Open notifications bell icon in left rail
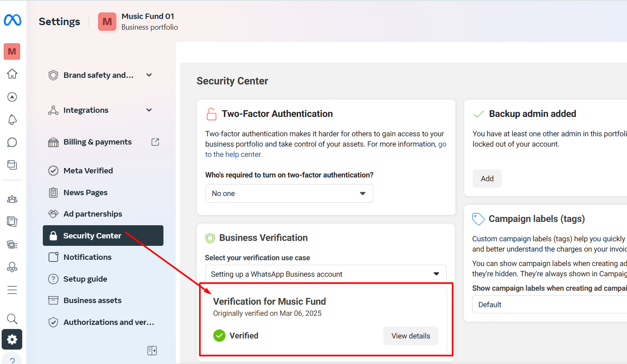627x364 pixels. [x=12, y=119]
